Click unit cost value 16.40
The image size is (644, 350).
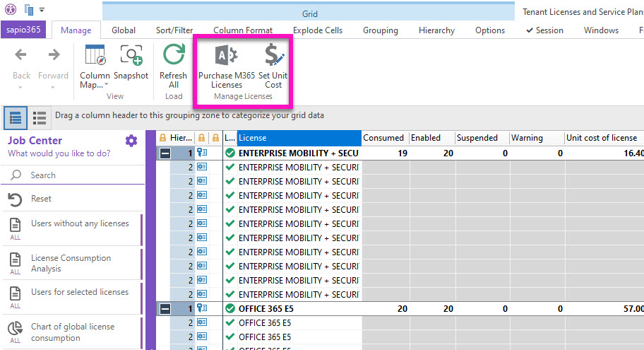633,153
